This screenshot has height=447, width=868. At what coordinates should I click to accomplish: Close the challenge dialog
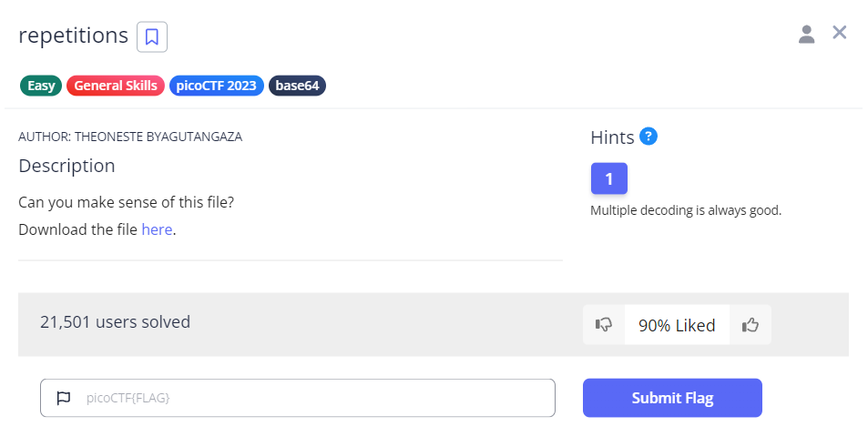tap(840, 34)
